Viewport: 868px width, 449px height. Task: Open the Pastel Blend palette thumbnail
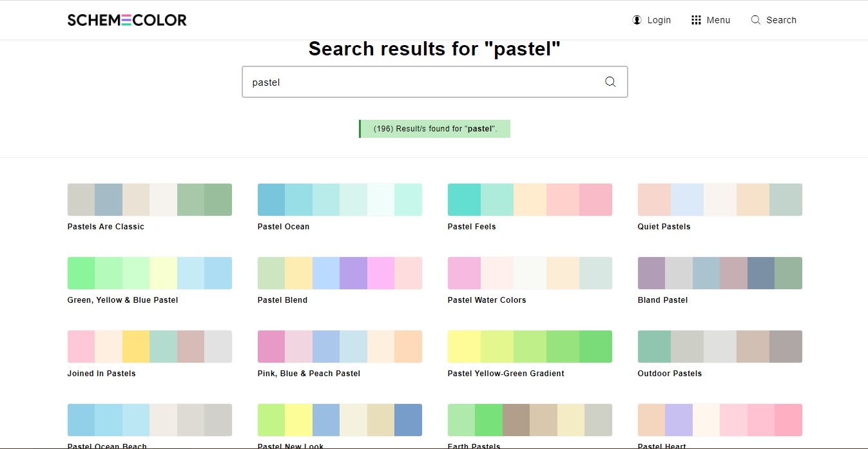point(340,273)
